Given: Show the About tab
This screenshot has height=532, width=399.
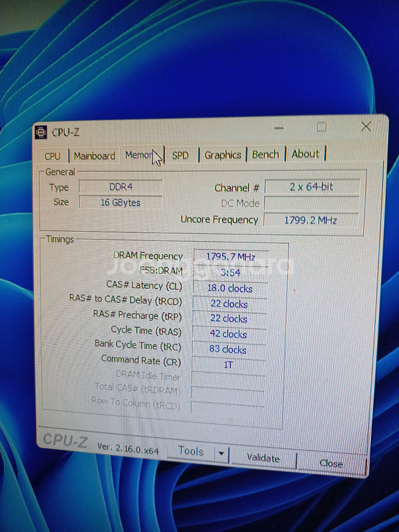Looking at the screenshot, I should click(305, 154).
